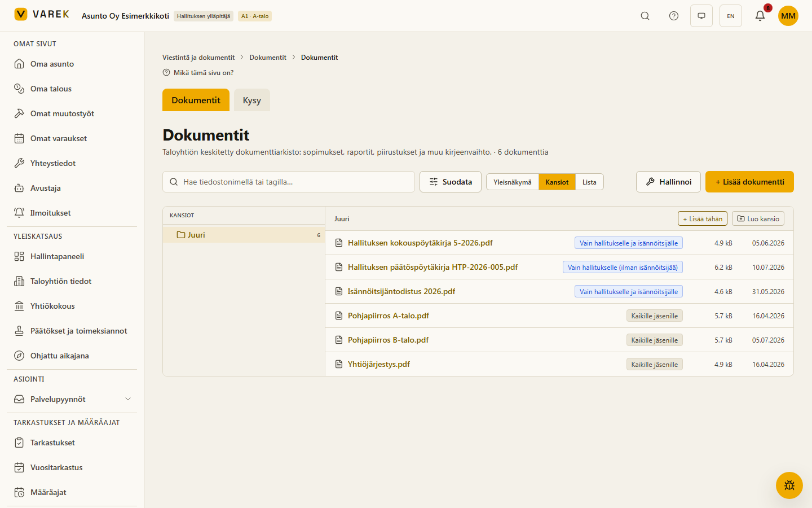Image resolution: width=812 pixels, height=508 pixels.
Task: Click the bug report floating button
Action: click(x=789, y=485)
